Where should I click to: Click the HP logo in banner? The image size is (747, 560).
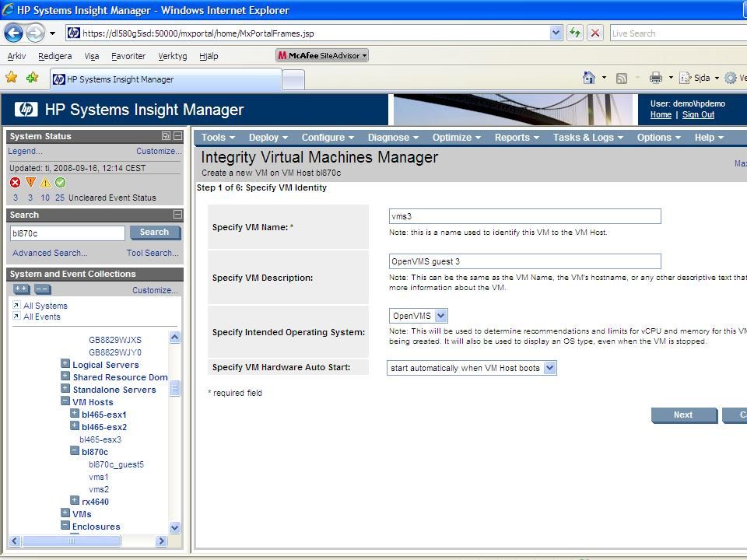(x=26, y=110)
